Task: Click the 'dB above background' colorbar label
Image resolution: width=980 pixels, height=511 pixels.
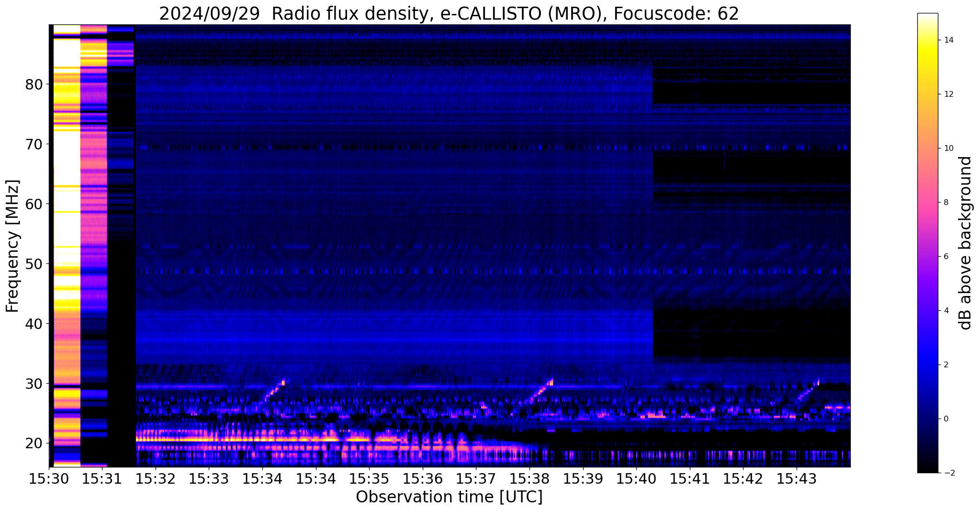Action: tap(966, 243)
